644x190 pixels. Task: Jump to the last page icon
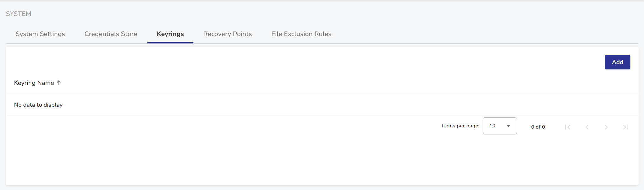pos(626,127)
